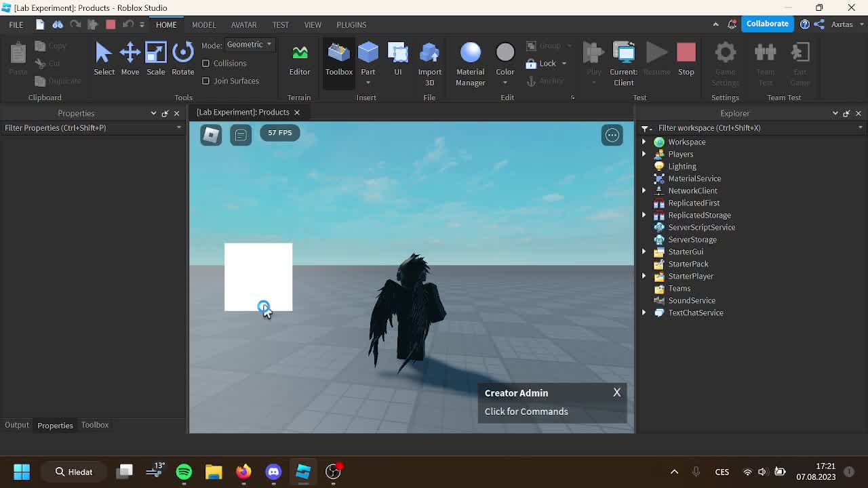The image size is (868, 488).
Task: Open Discord from the taskbar
Action: (x=273, y=472)
